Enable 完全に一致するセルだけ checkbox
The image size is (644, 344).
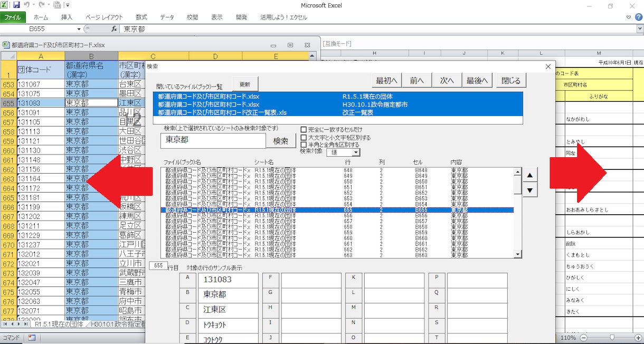click(304, 129)
